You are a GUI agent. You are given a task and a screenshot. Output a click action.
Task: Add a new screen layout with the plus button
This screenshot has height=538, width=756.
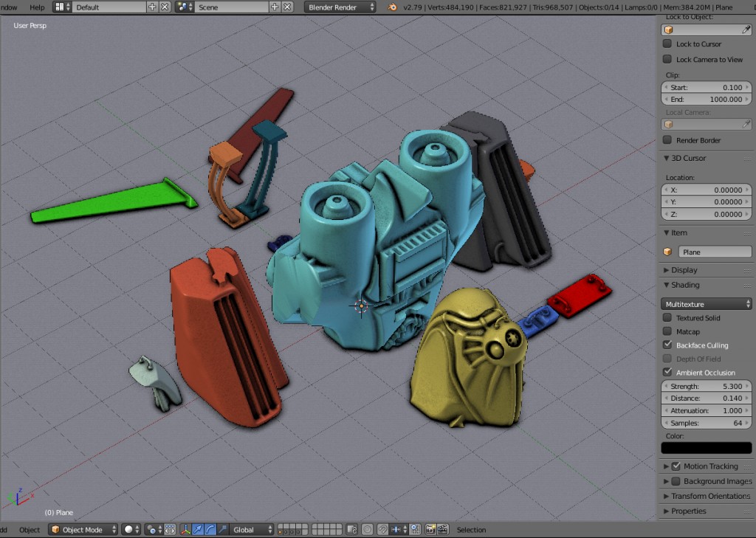(x=151, y=6)
